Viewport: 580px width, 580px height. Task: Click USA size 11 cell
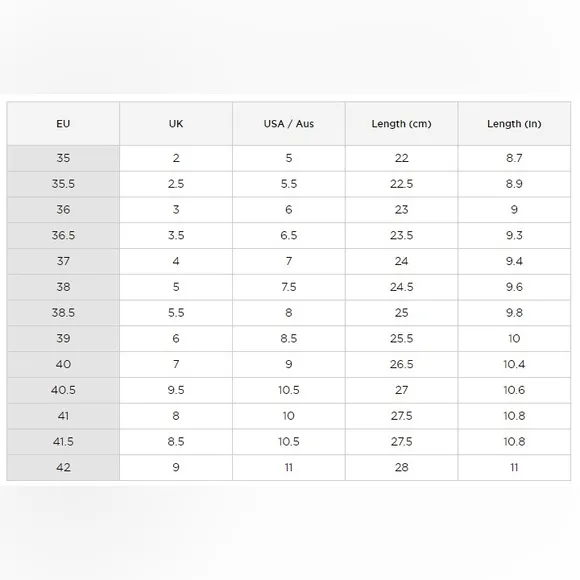[289, 468]
